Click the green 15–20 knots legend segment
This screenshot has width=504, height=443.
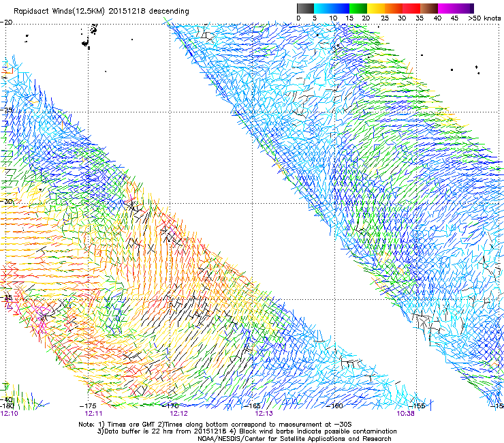[x=358, y=8]
